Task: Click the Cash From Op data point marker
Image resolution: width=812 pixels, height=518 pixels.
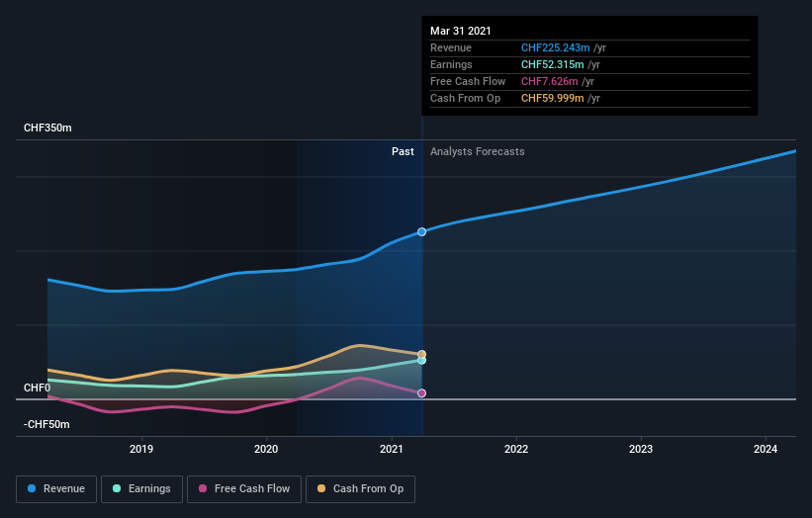Action: pyautogui.click(x=421, y=355)
